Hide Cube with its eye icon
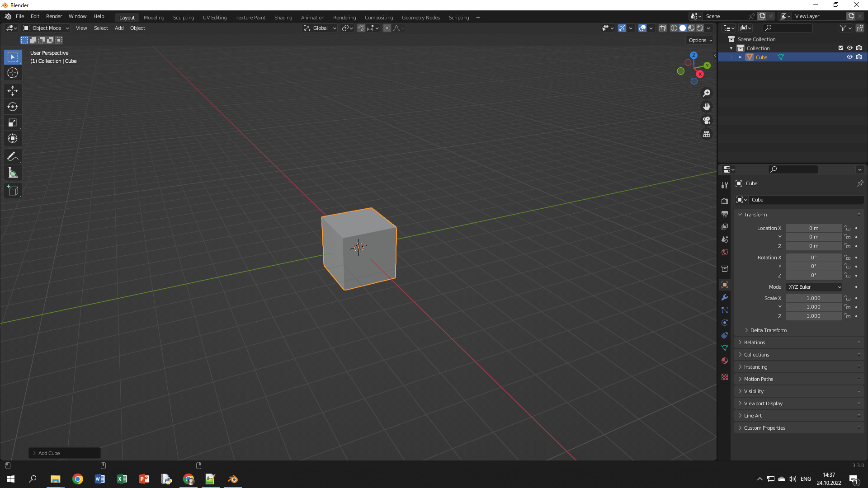 (849, 57)
